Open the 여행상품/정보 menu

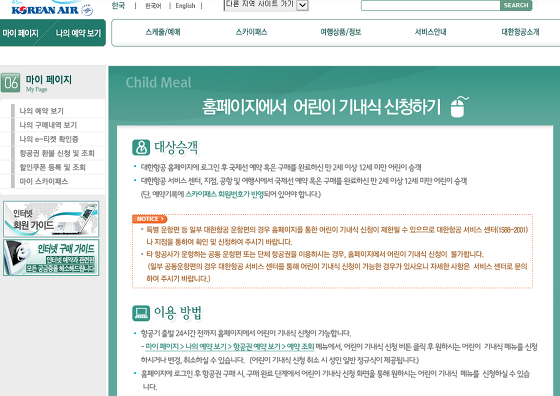(341, 32)
